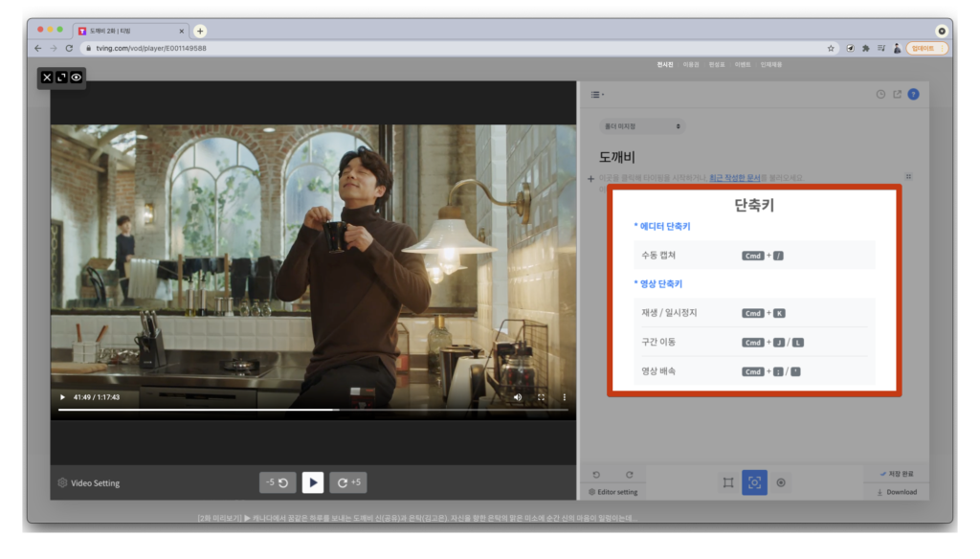Viewport: 980px width, 559px height.
Task: Bookmark page with the star icon
Action: (831, 48)
